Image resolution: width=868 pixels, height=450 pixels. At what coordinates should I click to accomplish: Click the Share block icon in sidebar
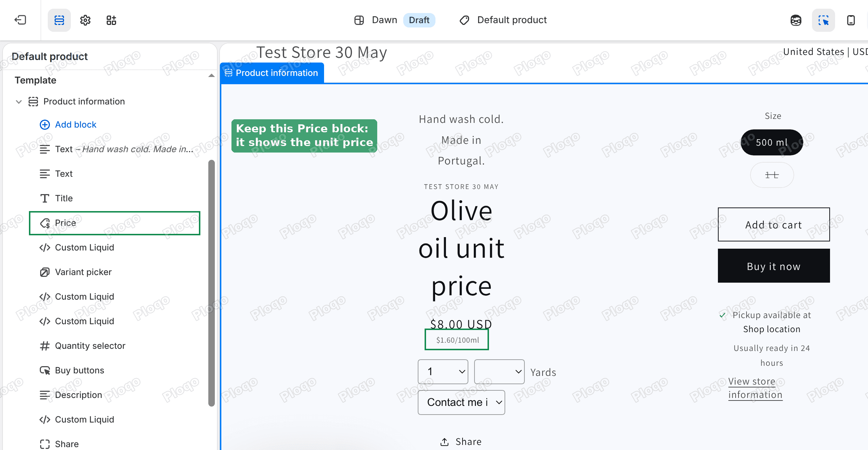(x=45, y=444)
